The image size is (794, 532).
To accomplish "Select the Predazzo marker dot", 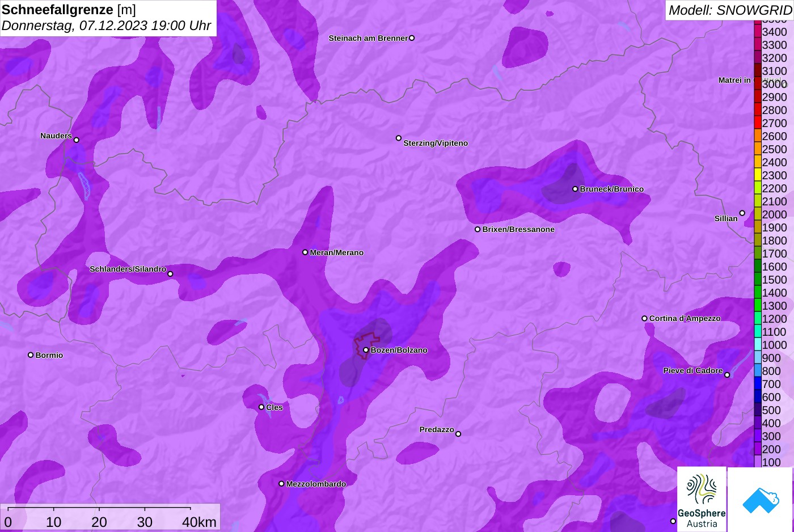I will coord(458,434).
